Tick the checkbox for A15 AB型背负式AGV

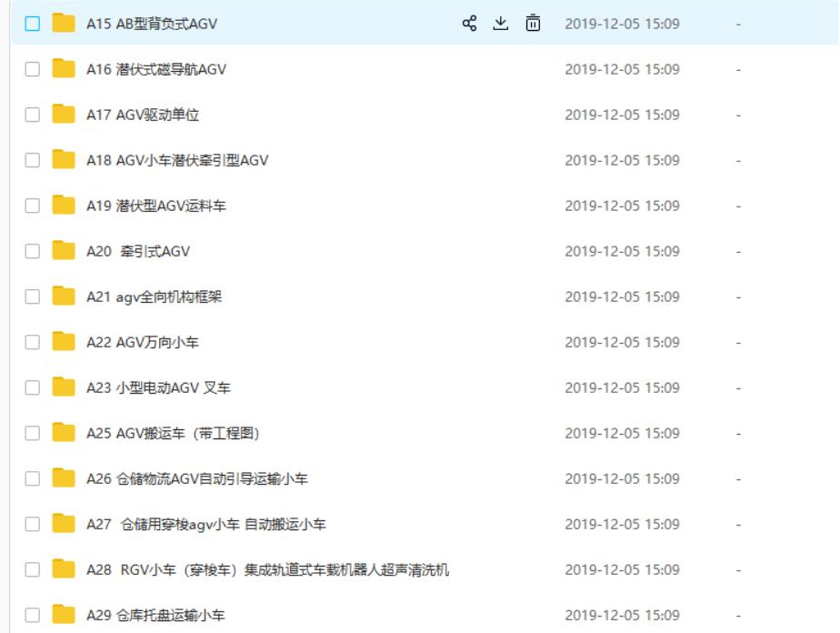point(32,24)
